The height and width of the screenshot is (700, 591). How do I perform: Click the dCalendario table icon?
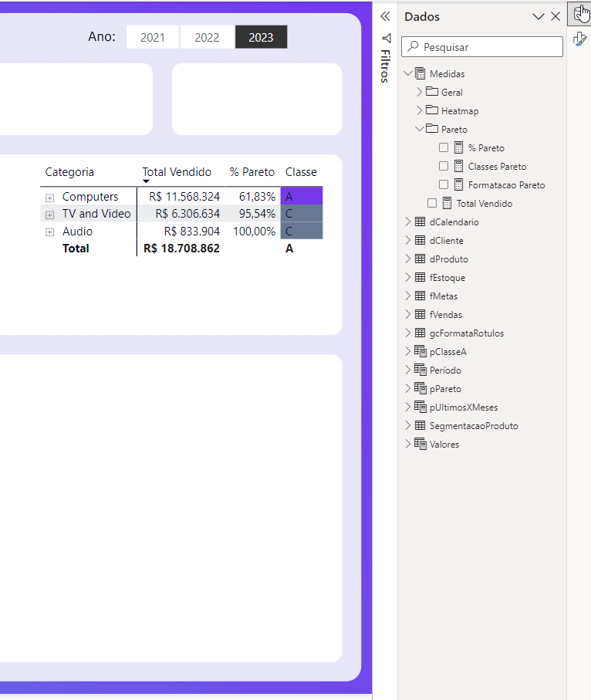point(420,221)
